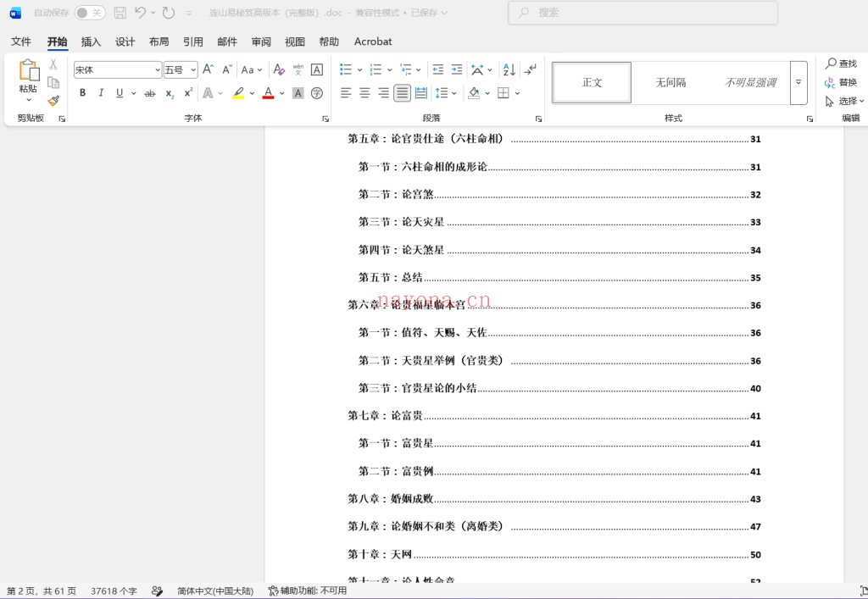Expand the styles gallery
The width and height of the screenshot is (868, 599).
pos(798,82)
